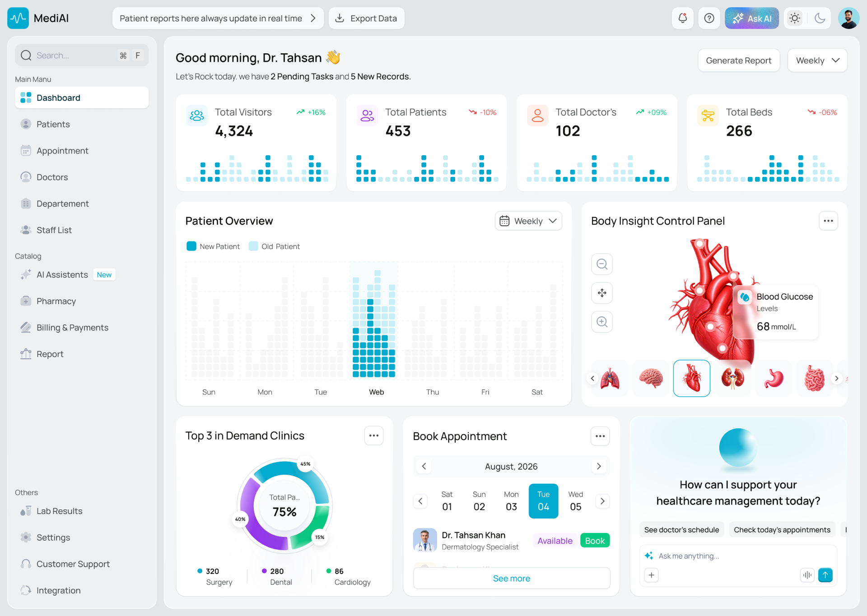The width and height of the screenshot is (867, 616).
Task: Launch the Ask AI button
Action: click(x=751, y=18)
